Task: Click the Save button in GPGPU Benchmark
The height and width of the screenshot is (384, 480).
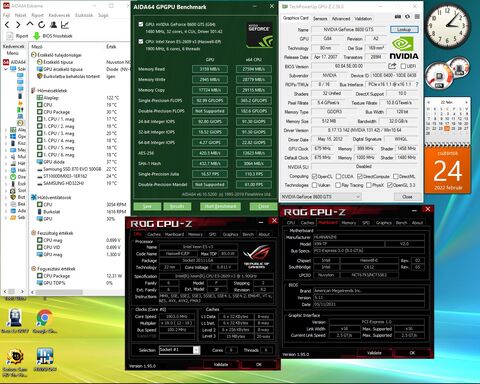Action: click(147, 206)
